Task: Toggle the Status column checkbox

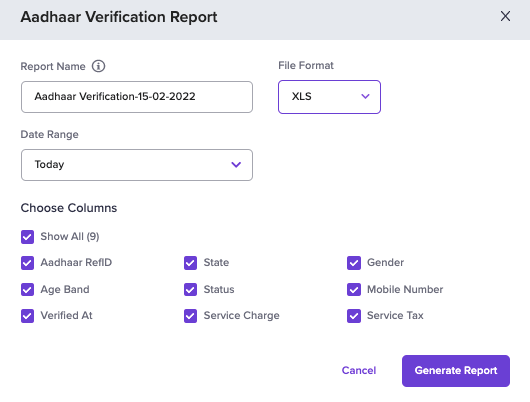Action: pyautogui.click(x=190, y=289)
